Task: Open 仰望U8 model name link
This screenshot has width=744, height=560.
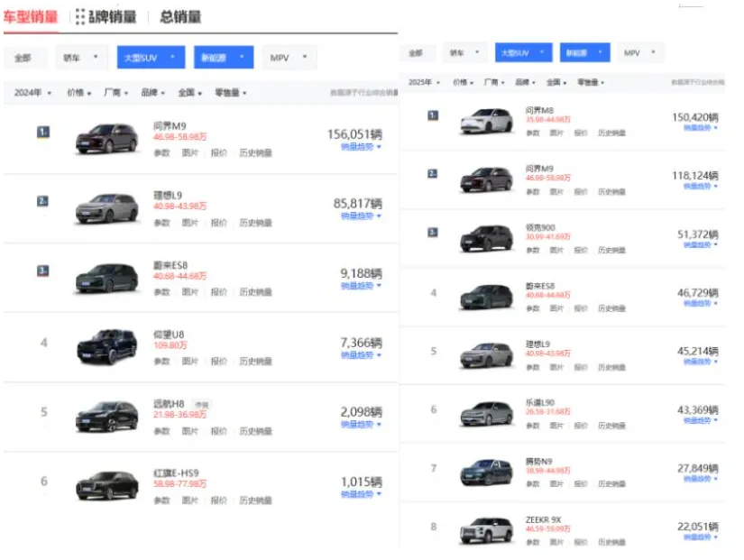Action: 169,334
